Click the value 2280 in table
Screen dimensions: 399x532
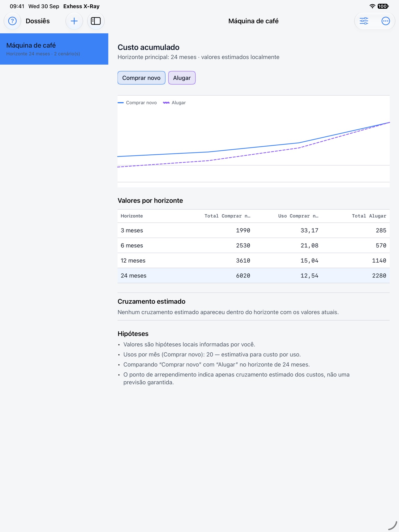tap(379, 276)
